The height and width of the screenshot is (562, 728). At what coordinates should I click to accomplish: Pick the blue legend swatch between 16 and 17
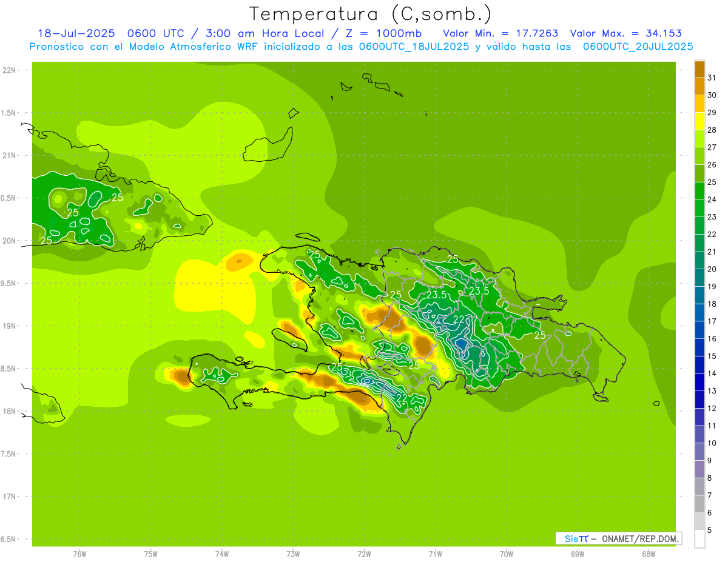click(x=699, y=330)
